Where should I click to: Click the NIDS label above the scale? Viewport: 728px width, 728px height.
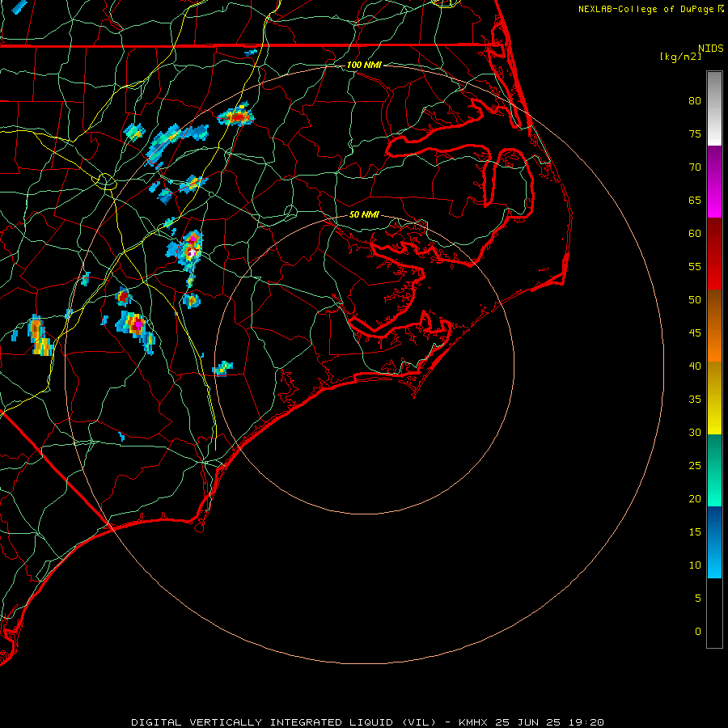[711, 49]
